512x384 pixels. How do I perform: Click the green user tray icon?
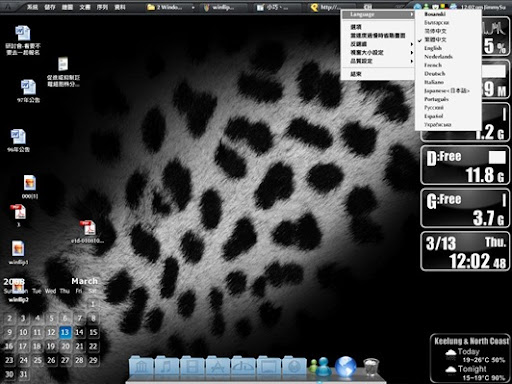[426, 7]
